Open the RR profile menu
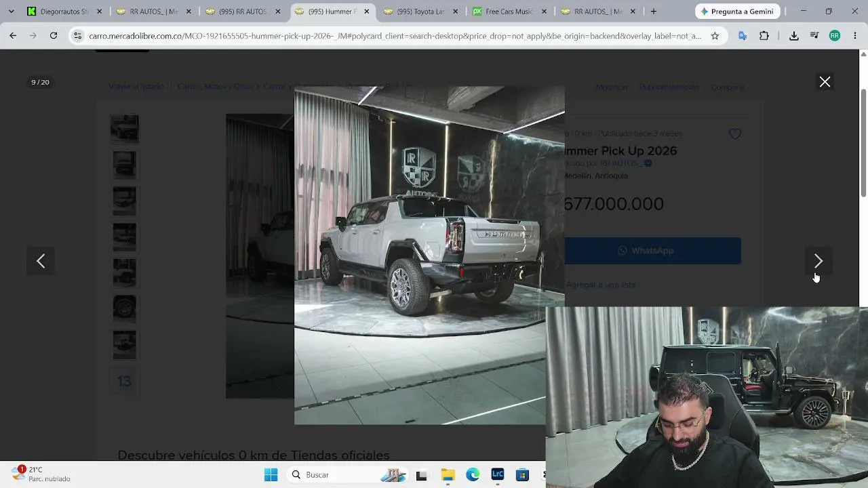 pos(835,36)
